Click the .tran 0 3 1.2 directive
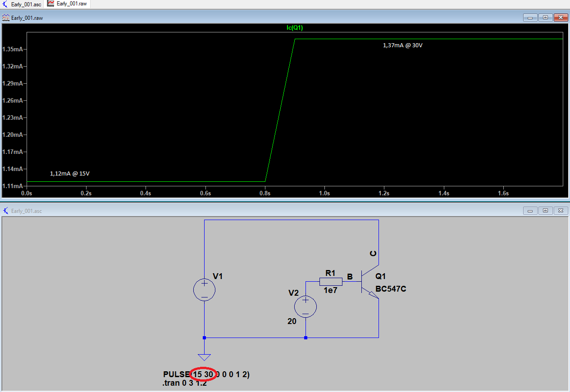This screenshot has width=570, height=392. [x=185, y=383]
